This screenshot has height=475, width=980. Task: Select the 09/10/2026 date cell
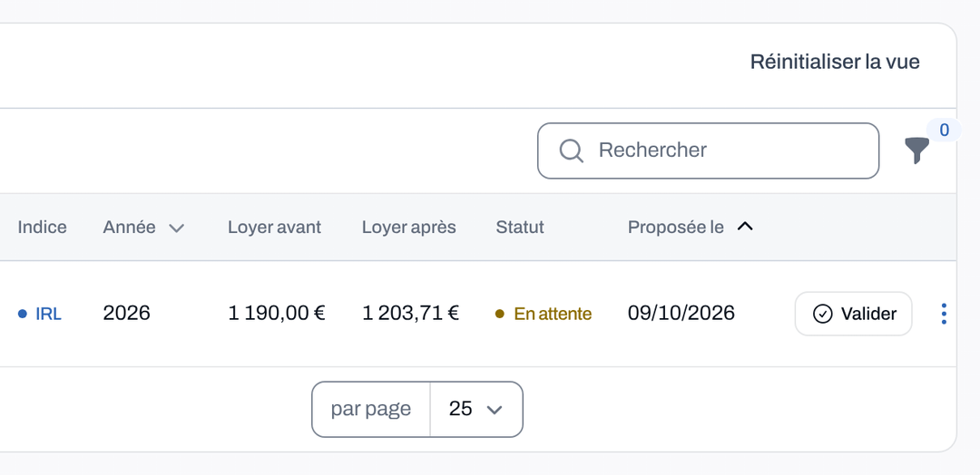681,314
